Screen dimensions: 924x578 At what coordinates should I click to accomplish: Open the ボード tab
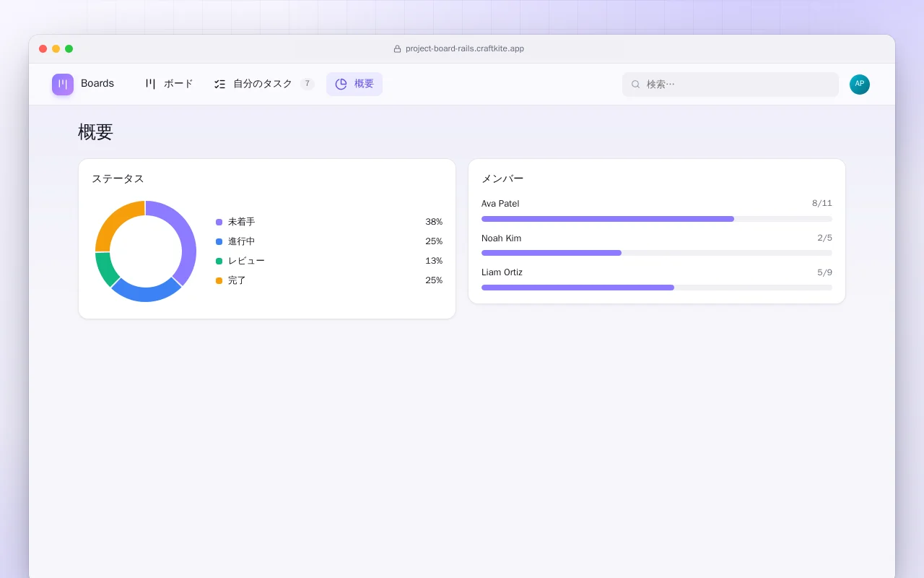(170, 84)
